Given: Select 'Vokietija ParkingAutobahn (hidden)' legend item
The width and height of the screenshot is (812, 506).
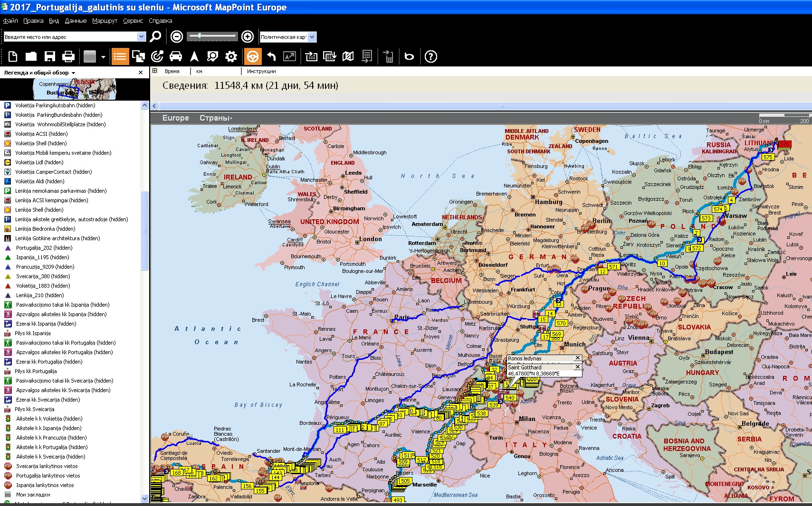Looking at the screenshot, I should (55, 105).
